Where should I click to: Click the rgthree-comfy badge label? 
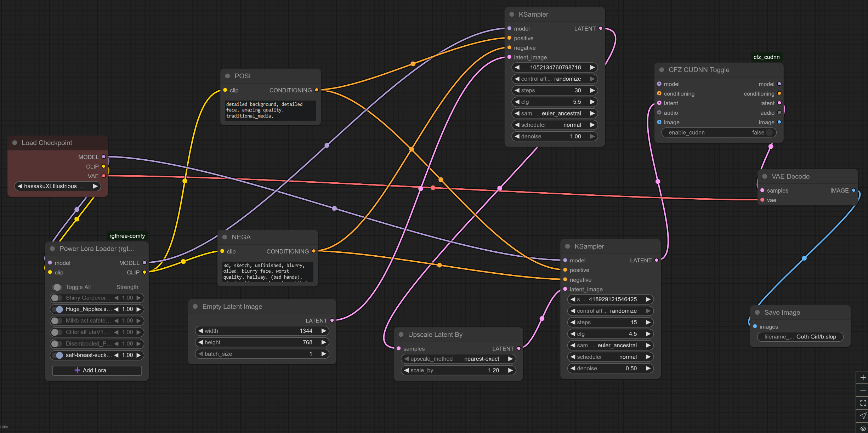coord(127,236)
